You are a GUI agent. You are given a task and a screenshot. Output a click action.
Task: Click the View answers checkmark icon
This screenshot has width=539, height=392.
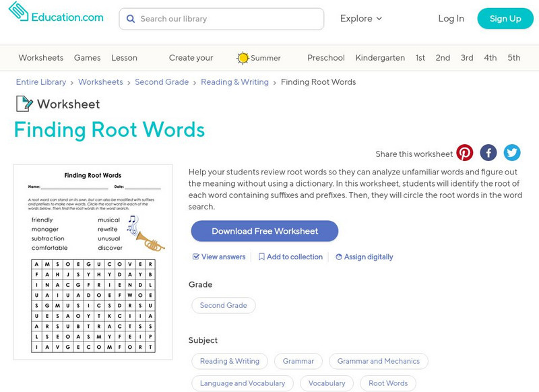coord(196,257)
